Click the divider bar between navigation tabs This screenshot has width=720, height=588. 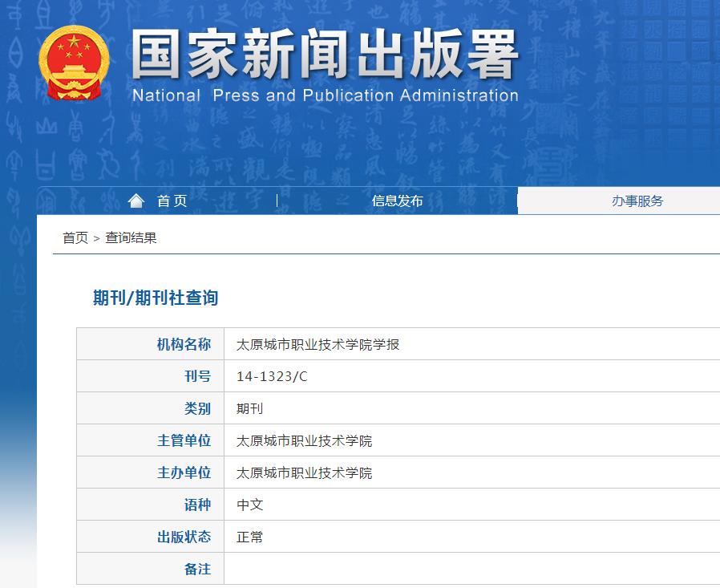[x=277, y=201]
